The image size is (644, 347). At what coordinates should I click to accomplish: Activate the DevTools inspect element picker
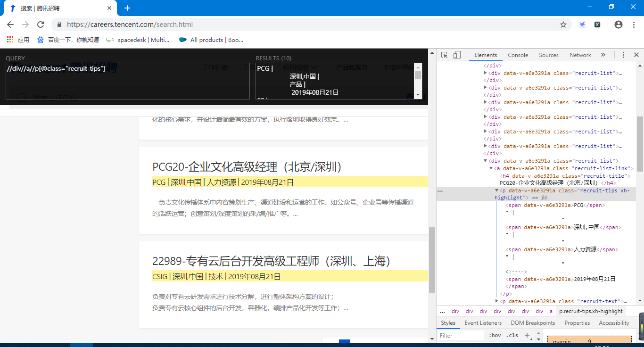point(444,55)
